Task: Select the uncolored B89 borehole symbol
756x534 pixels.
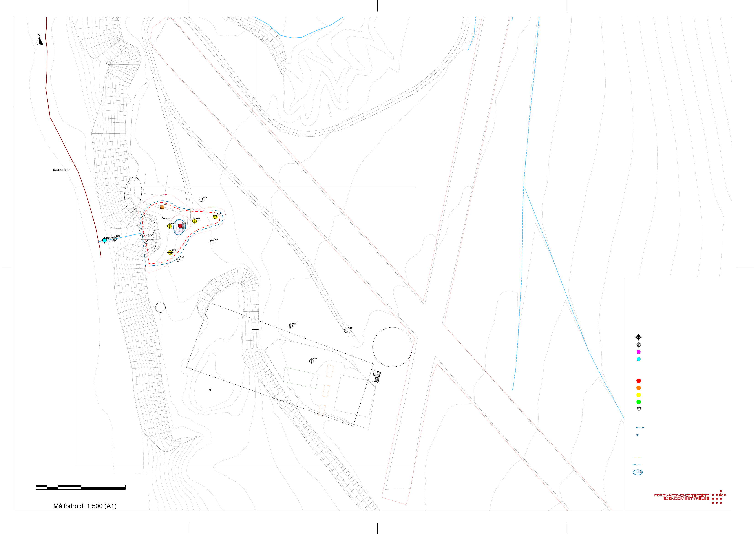Action: click(212, 242)
